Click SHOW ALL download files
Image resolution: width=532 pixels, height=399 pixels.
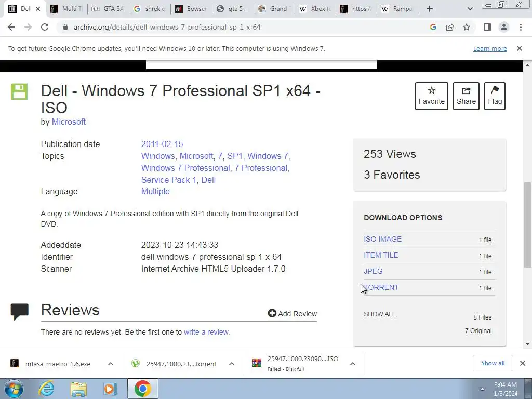[x=379, y=314]
